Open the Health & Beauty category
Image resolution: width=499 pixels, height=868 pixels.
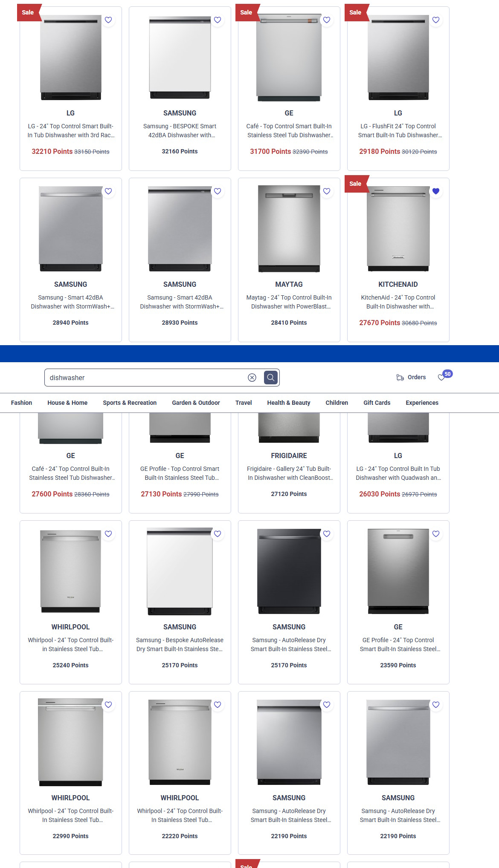(x=289, y=403)
